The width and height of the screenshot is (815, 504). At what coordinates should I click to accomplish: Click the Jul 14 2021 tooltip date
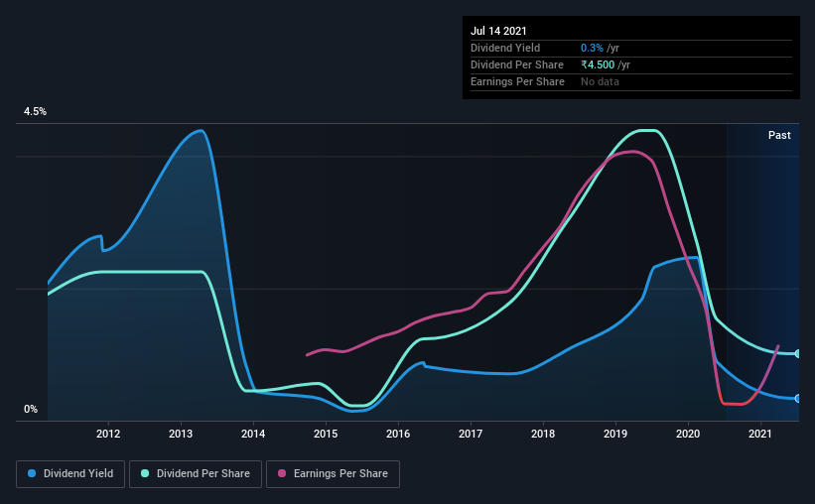(x=498, y=31)
